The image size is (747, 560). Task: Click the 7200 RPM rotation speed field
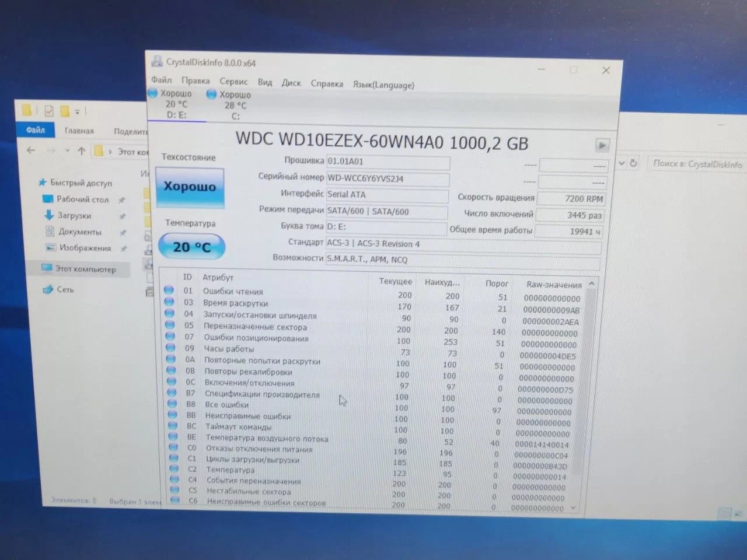coord(571,199)
